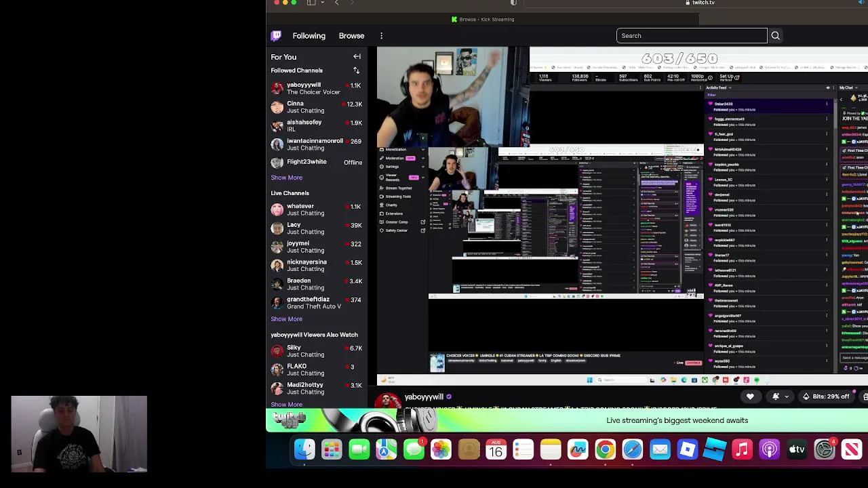Image resolution: width=868 pixels, height=488 pixels.
Task: Go back with the Safari back arrow
Action: coord(336,3)
